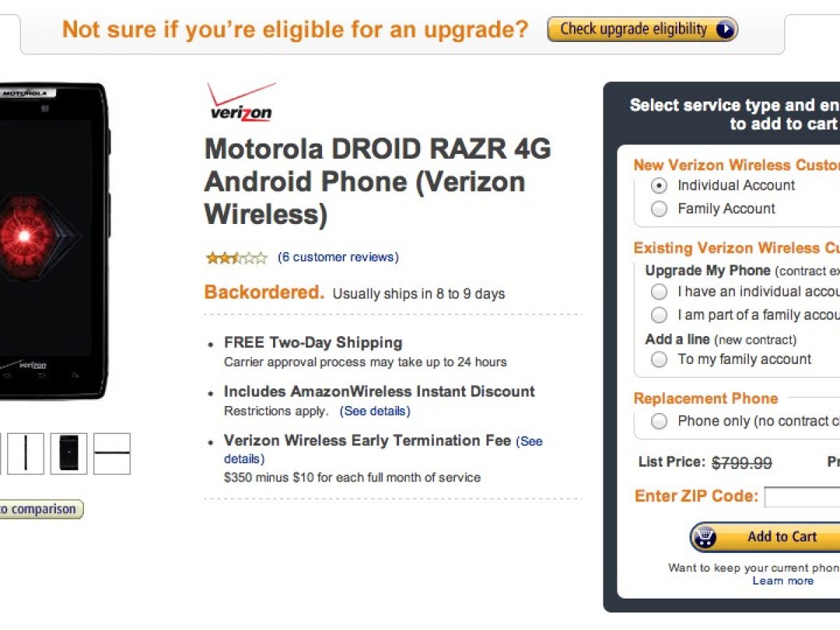Select 'I have an individual account' upgrade option
Image resolution: width=840 pixels, height=630 pixels.
coord(659,292)
